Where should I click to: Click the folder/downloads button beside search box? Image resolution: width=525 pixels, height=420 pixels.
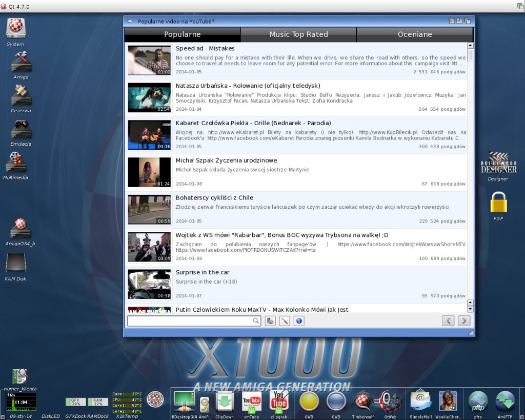pyautogui.click(x=270, y=321)
